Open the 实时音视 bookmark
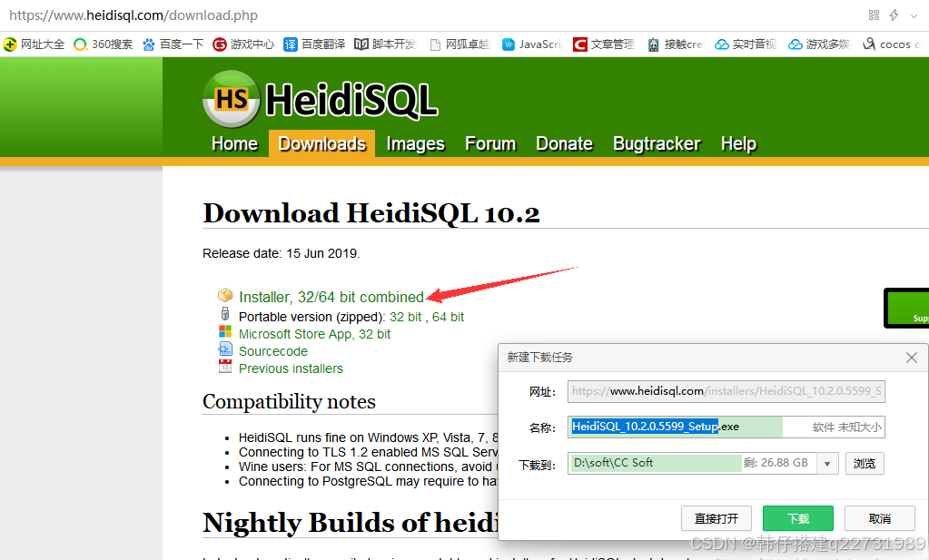The image size is (929, 560). click(x=746, y=44)
